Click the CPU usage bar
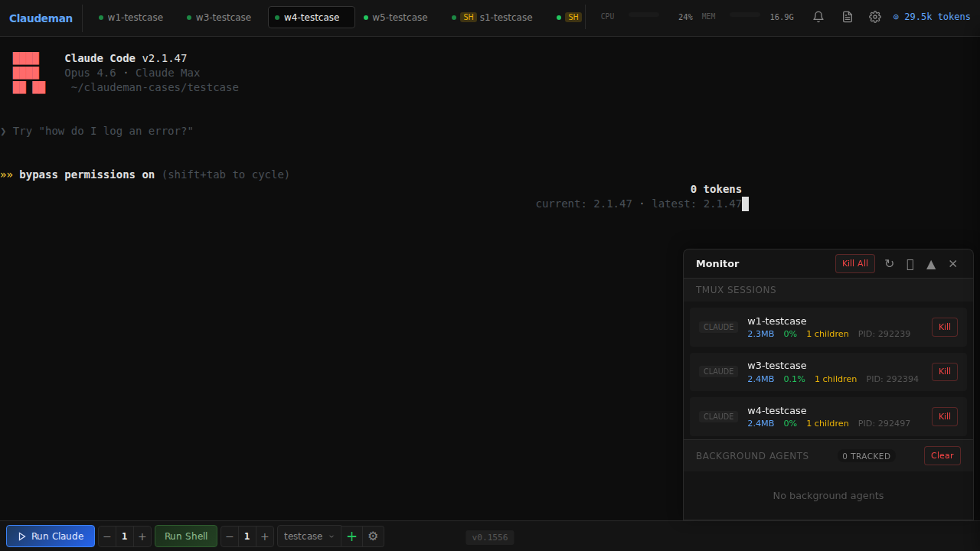Image resolution: width=980 pixels, height=551 pixels. click(643, 15)
